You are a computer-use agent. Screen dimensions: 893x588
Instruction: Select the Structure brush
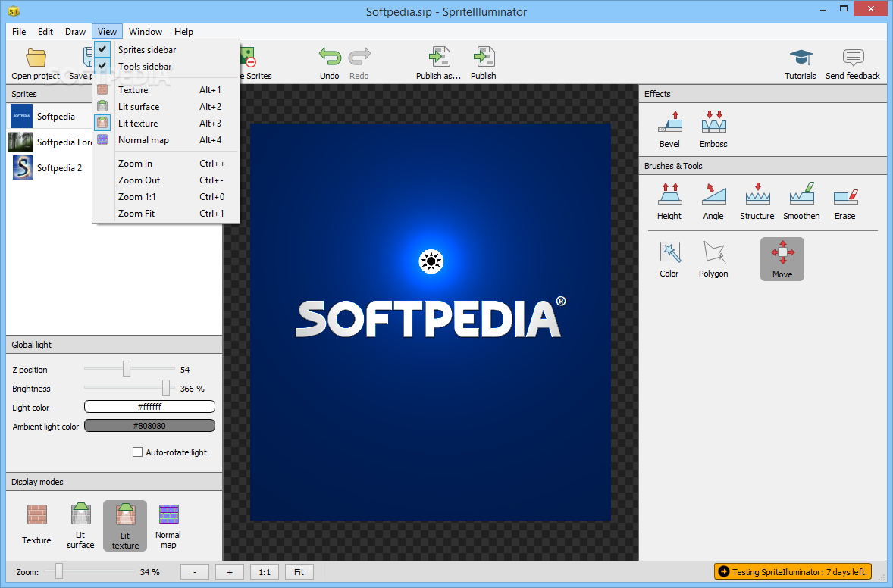pyautogui.click(x=757, y=201)
